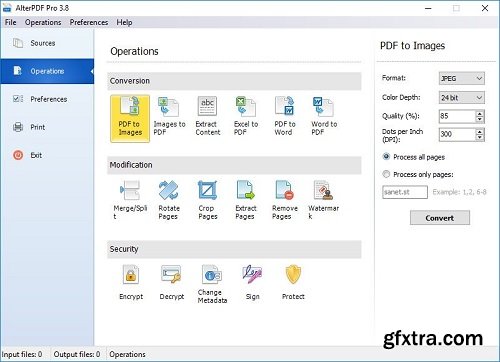Click the Security section header
This screenshot has width=500, height=362.
(x=234, y=249)
